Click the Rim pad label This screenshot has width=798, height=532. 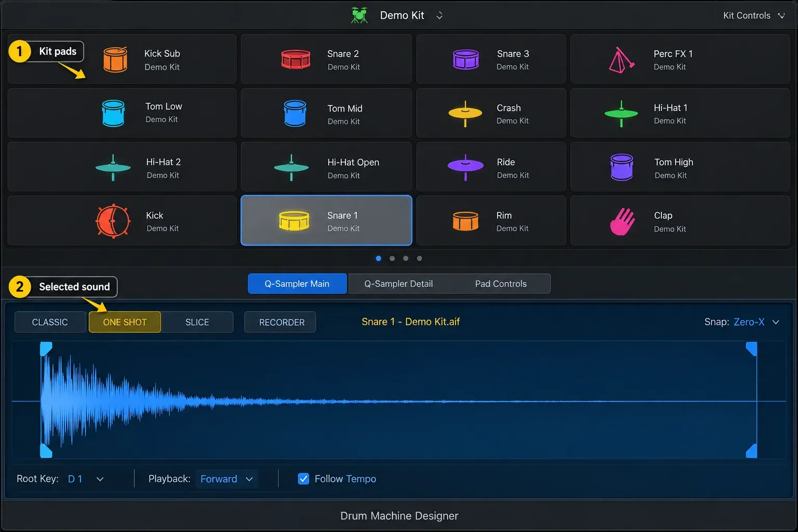coord(504,216)
